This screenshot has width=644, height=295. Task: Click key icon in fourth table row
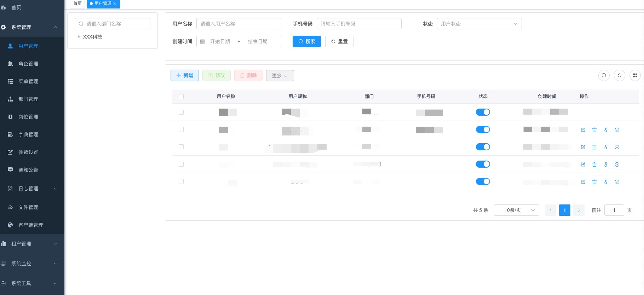pyautogui.click(x=606, y=164)
